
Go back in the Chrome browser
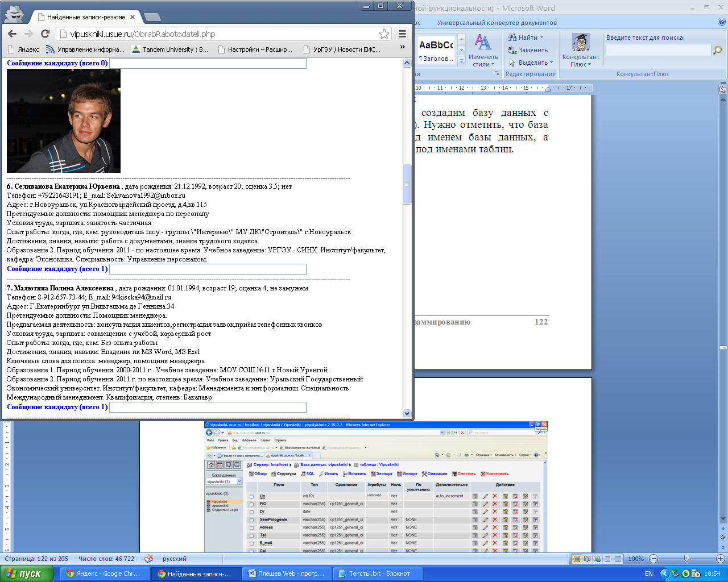13,34
